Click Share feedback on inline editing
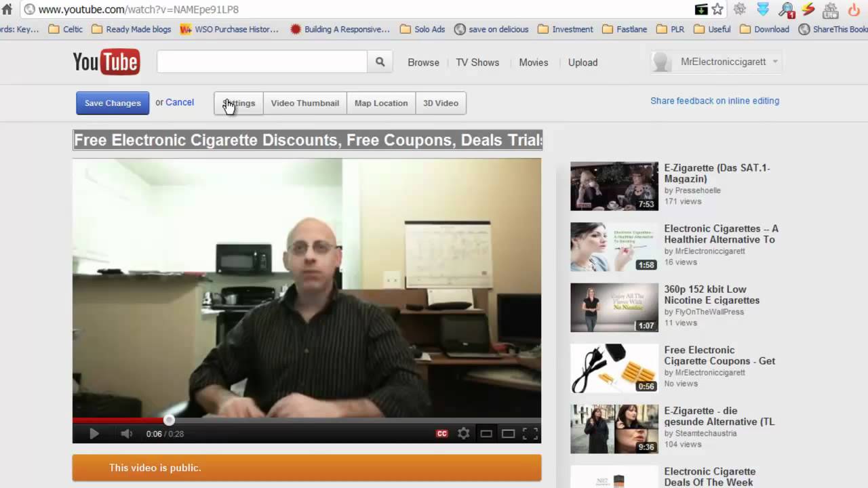 tap(715, 101)
